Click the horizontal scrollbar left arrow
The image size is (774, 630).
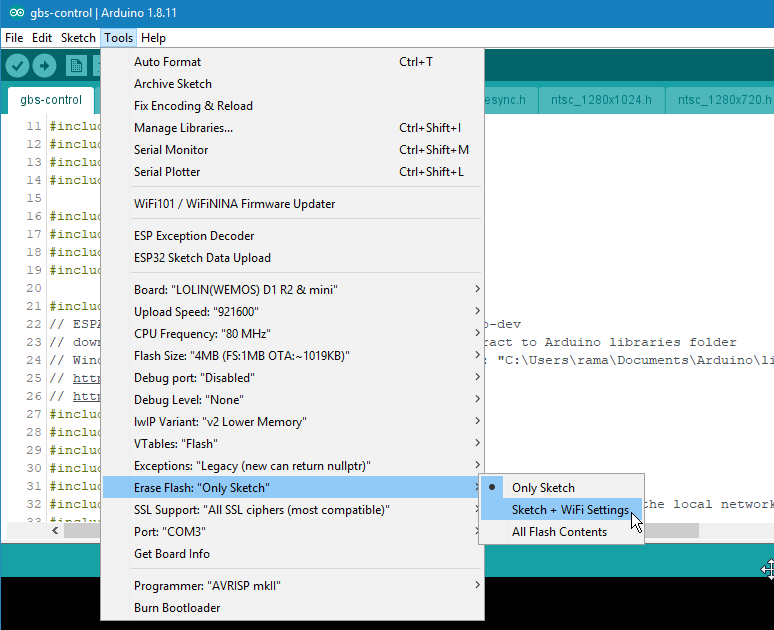click(x=55, y=531)
